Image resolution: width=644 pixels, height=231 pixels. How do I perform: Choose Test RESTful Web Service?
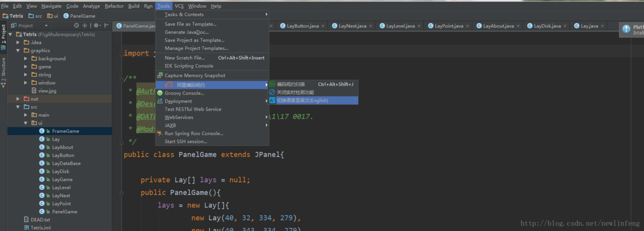[x=212, y=109]
